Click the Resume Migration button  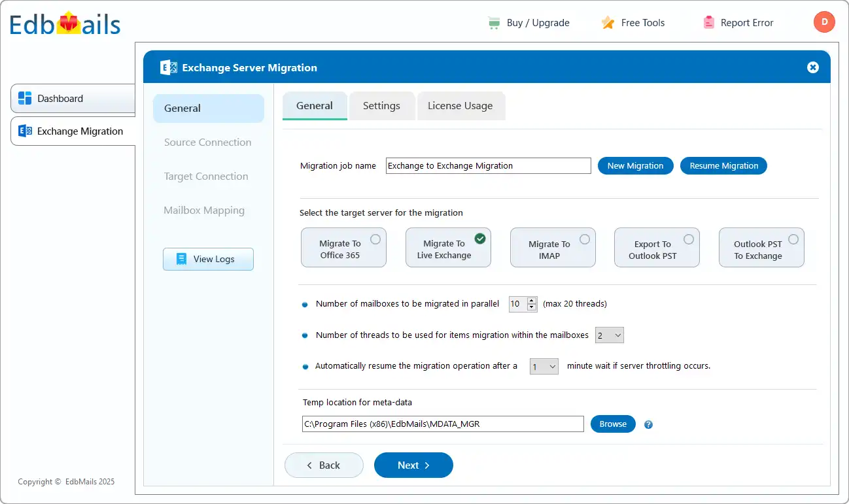[724, 165]
